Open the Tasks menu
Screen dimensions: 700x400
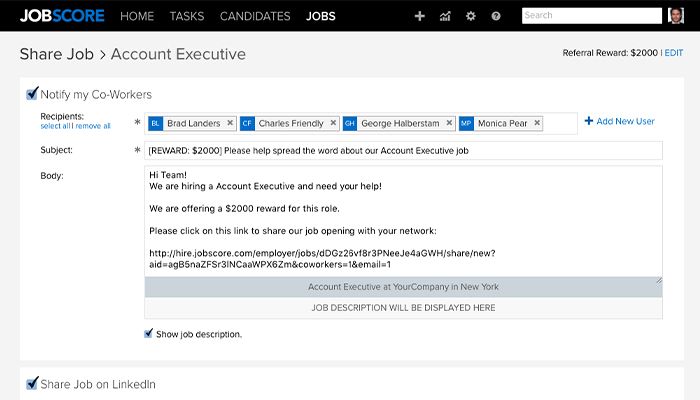187,16
